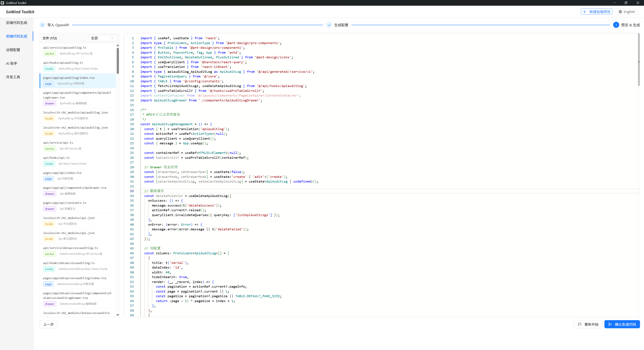Click the file list scroll-down arrow
The height and width of the screenshot is (350, 644).
[118, 315]
